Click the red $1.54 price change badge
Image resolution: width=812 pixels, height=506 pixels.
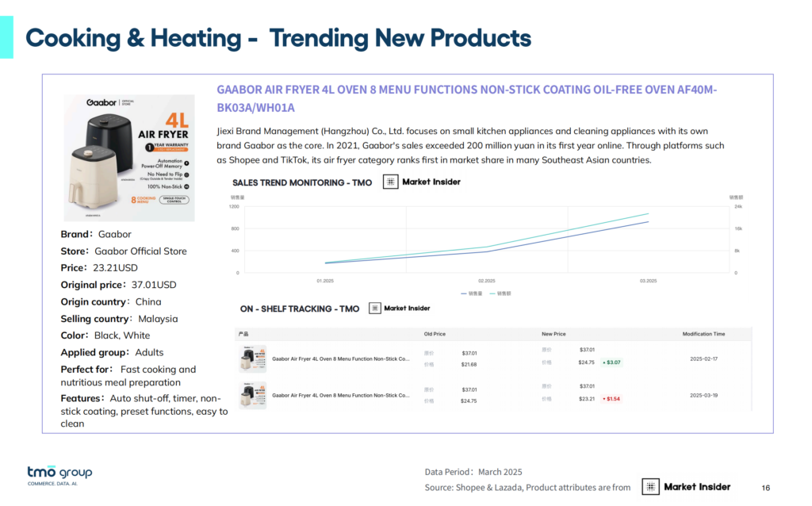[611, 399]
